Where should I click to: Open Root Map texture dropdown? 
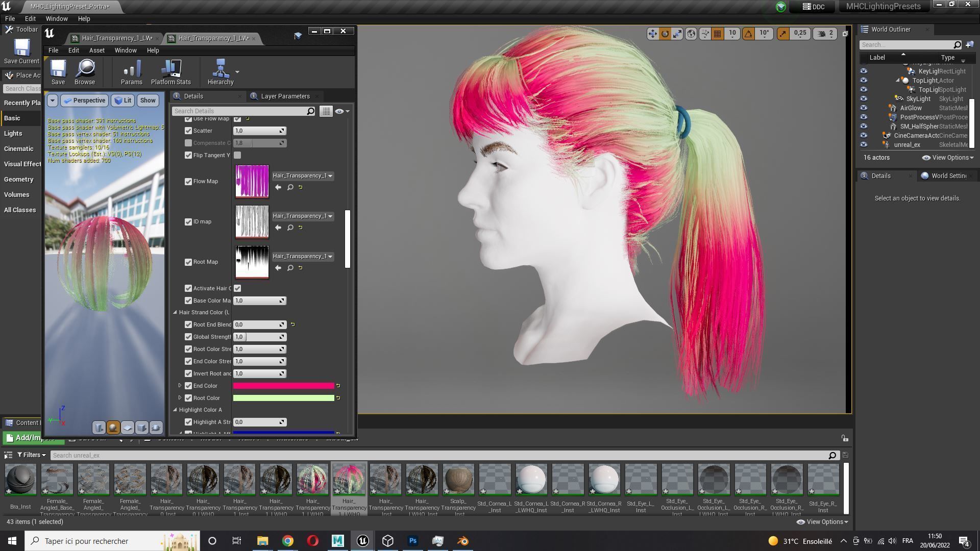(x=303, y=257)
